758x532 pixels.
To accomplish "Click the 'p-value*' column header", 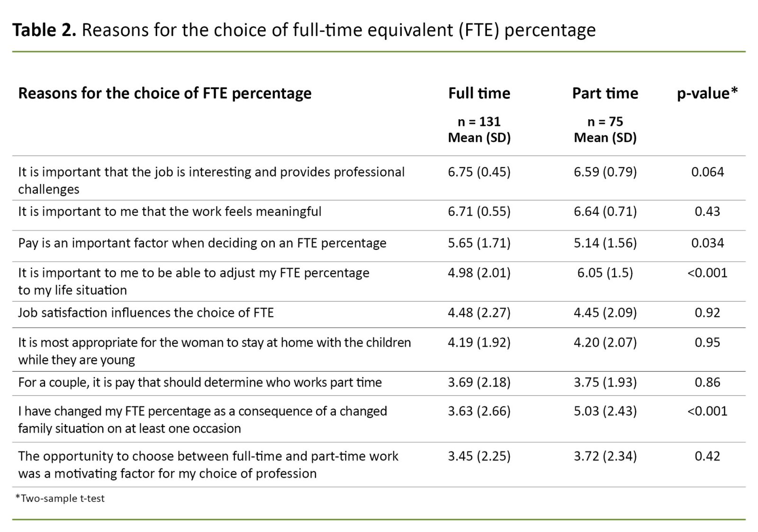I will point(707,93).
